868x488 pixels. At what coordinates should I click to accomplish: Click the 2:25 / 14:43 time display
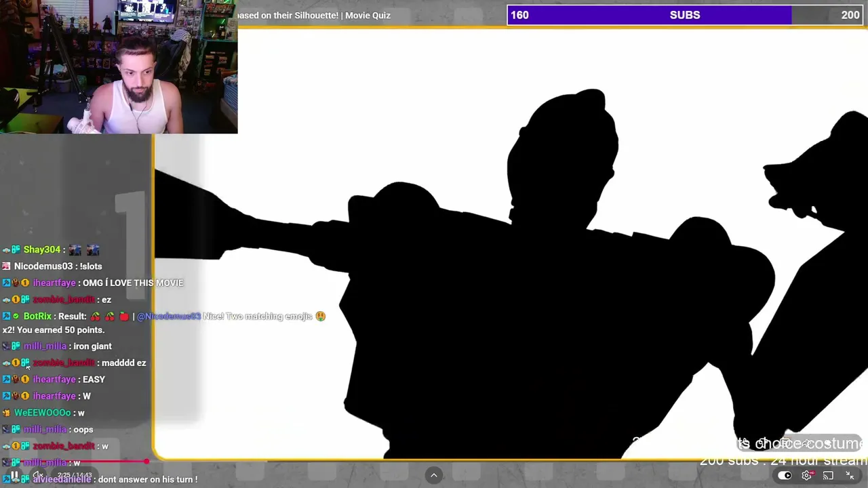coord(75,476)
